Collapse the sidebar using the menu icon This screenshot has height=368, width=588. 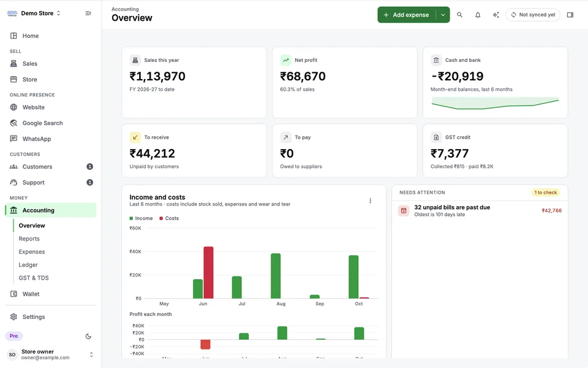[x=88, y=13]
